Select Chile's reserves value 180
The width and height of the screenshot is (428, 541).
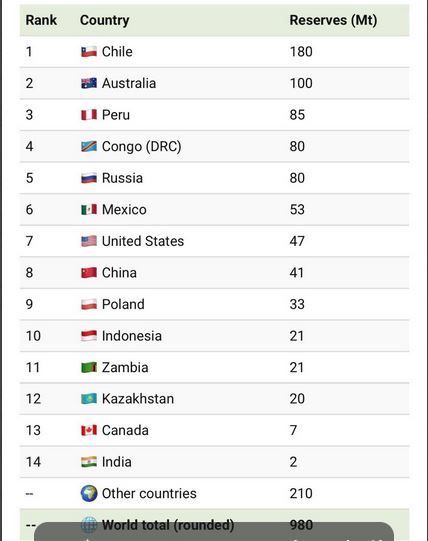[301, 52]
